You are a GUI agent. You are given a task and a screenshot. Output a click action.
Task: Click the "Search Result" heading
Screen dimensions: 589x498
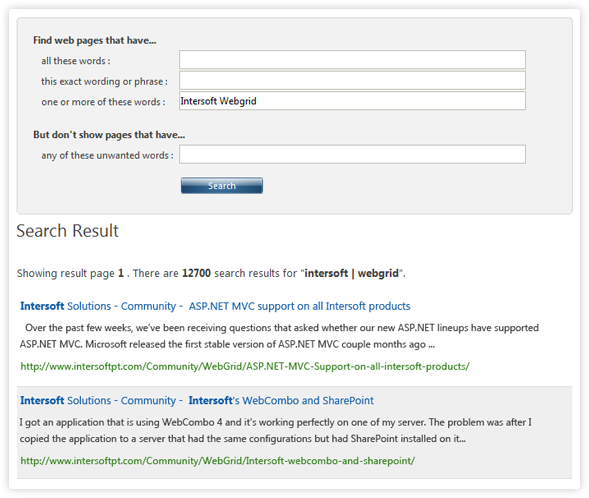tap(68, 231)
